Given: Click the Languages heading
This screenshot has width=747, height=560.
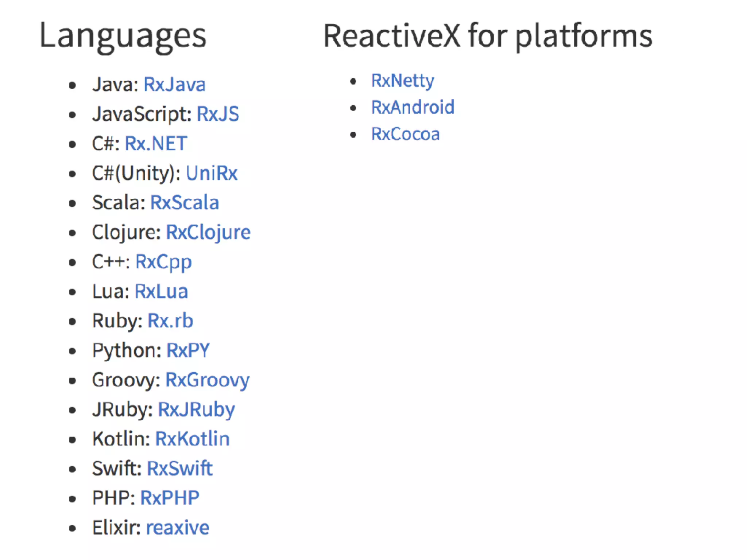Looking at the screenshot, I should pyautogui.click(x=123, y=36).
